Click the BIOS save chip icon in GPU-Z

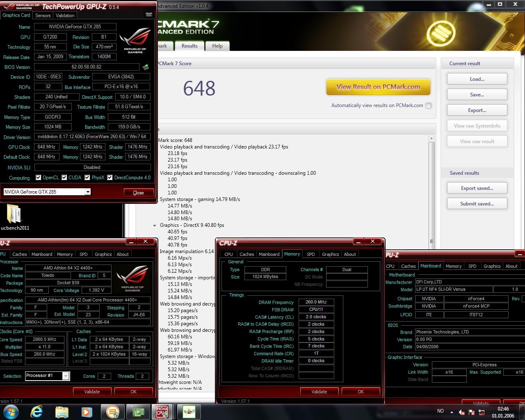[146, 67]
